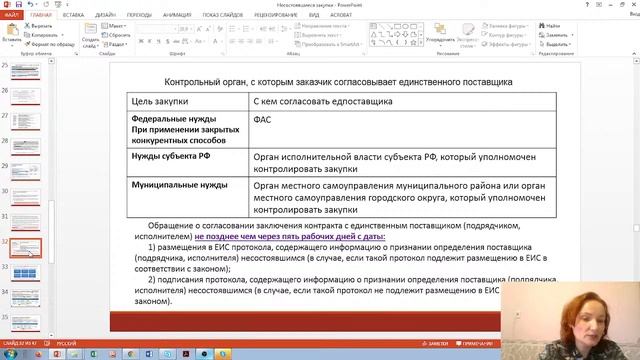This screenshot has height=360, width=640.
Task: Click line spacing icon
Action: point(284,29)
